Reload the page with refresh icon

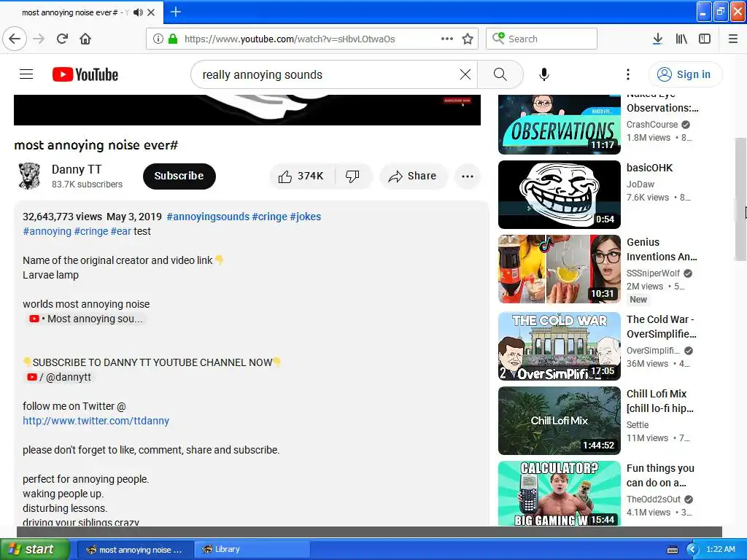(62, 39)
